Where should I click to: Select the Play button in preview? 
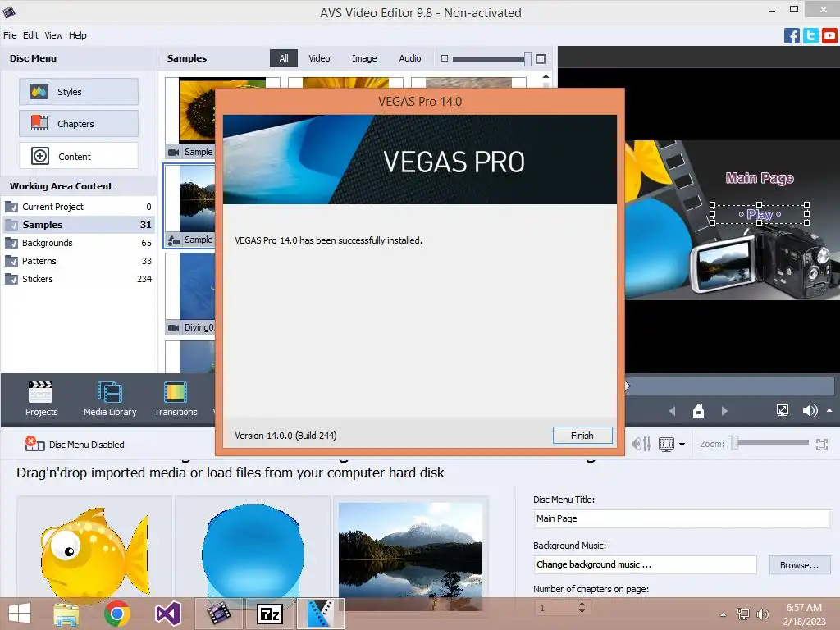[760, 214]
